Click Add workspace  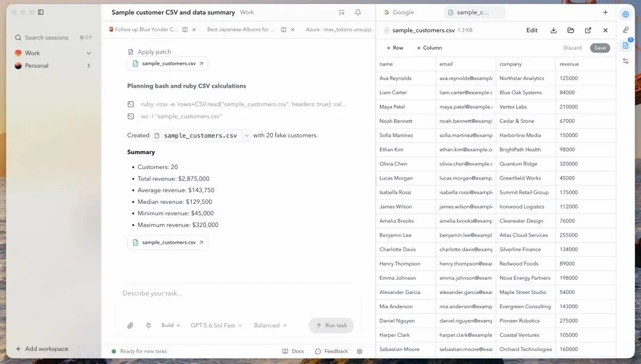[x=42, y=349]
